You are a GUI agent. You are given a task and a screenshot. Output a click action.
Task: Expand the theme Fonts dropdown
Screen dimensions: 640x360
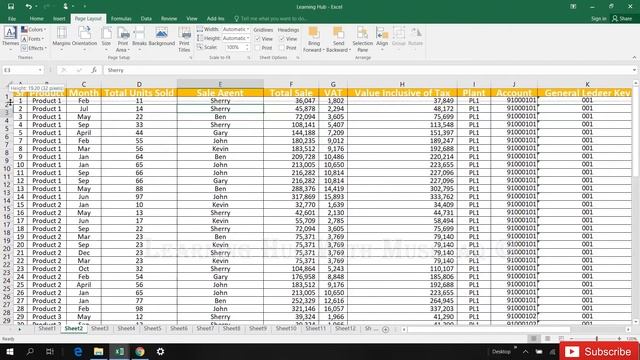33,39
